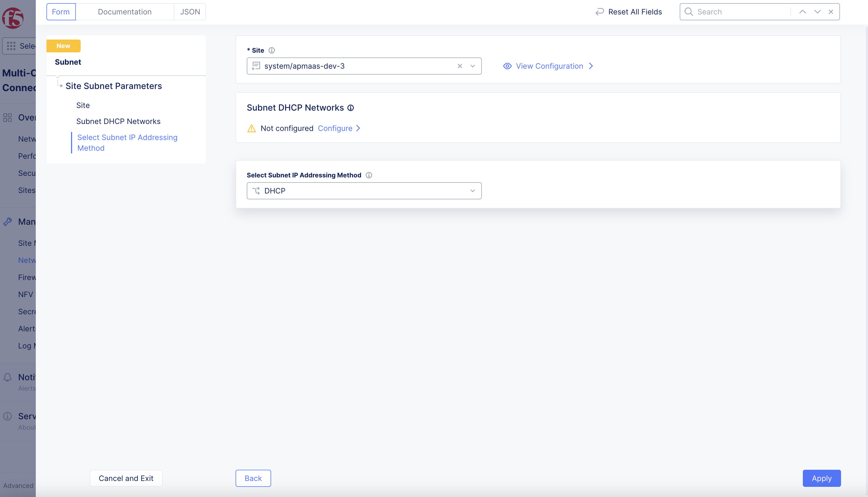Screen dimensions: 868x497
Task: Open the service selector grid icon
Action: coord(11,46)
